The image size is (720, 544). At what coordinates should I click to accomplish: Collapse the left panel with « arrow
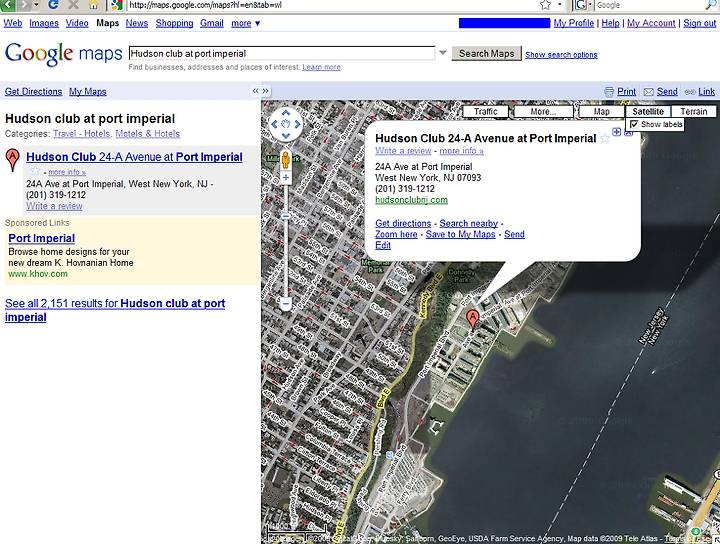255,91
